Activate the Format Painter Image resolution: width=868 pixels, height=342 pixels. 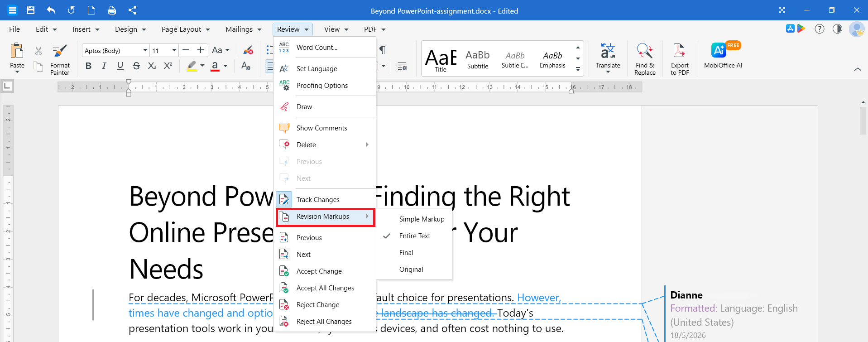pyautogui.click(x=60, y=59)
